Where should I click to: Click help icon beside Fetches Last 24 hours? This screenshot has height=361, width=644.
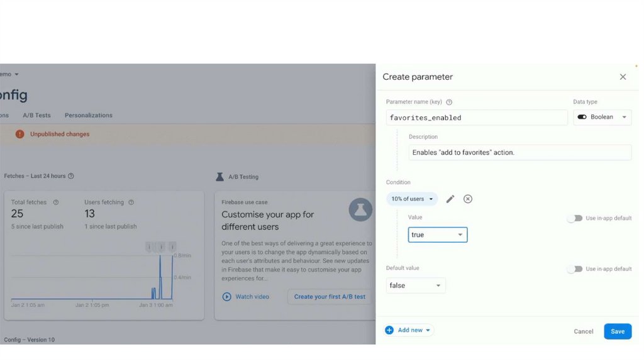[71, 176]
